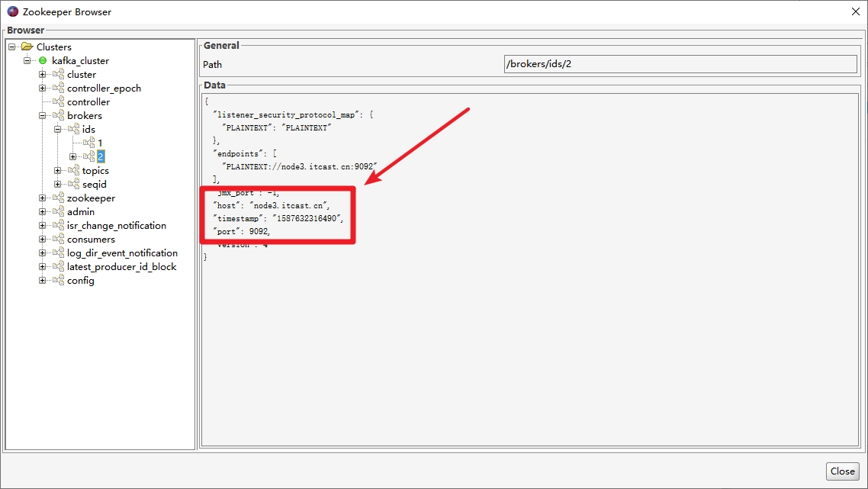
Task: Click the Clusters folder icon
Action: pos(27,47)
